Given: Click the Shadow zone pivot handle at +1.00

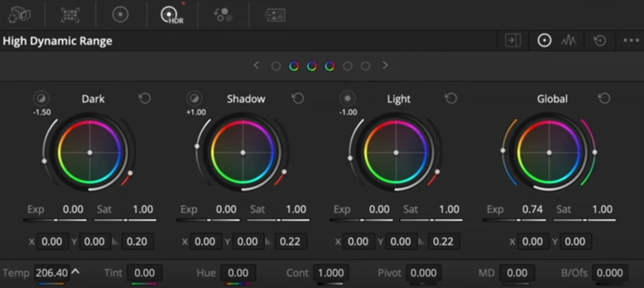Looking at the screenshot, I should (197, 146).
